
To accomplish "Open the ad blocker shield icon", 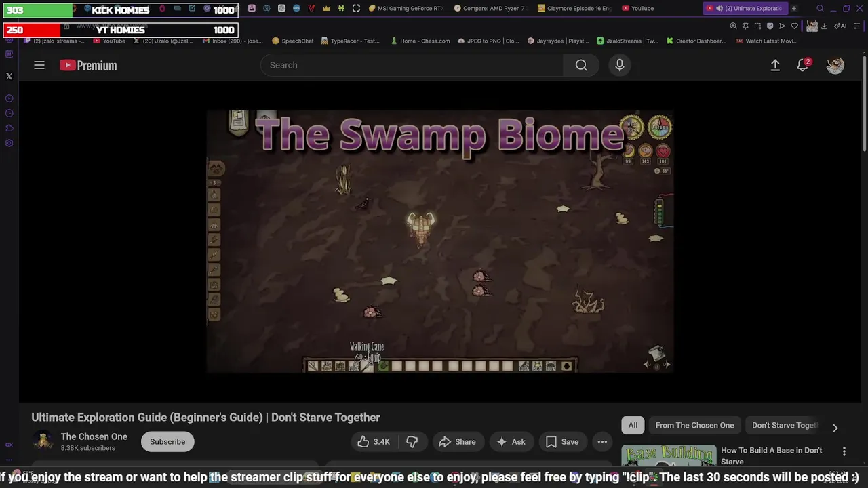I will point(770,26).
